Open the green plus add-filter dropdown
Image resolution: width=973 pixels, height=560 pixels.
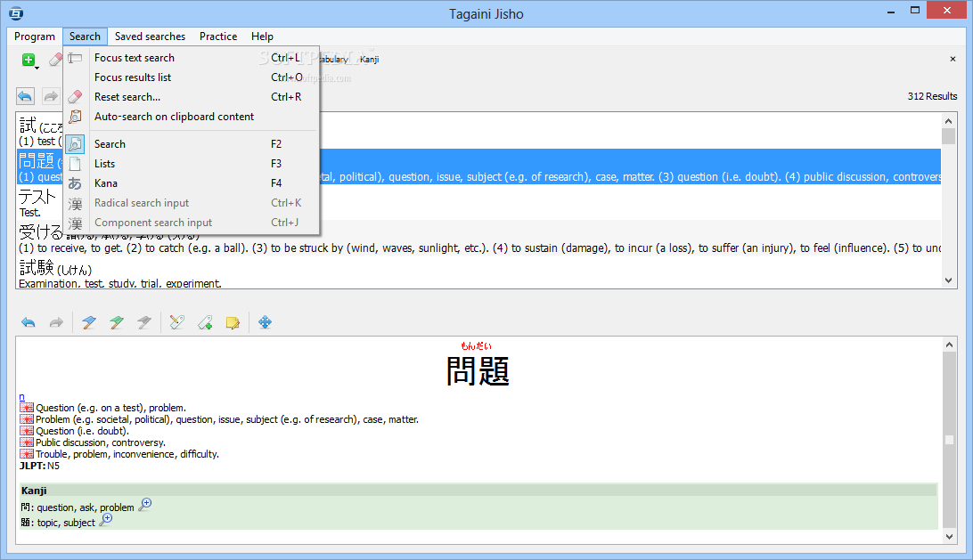tap(29, 61)
